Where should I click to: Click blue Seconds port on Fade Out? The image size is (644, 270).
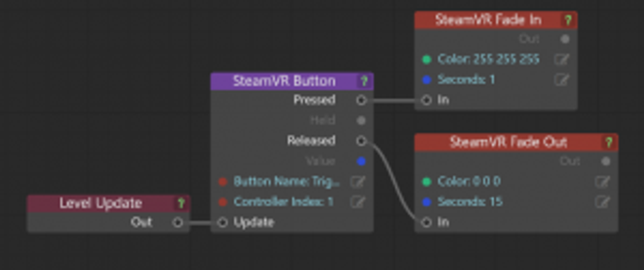click(x=426, y=202)
